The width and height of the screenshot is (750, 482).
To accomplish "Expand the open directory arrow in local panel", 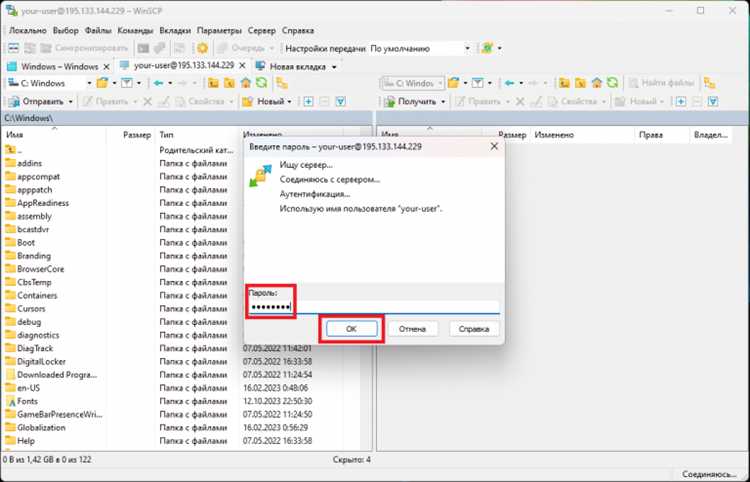I will (114, 83).
